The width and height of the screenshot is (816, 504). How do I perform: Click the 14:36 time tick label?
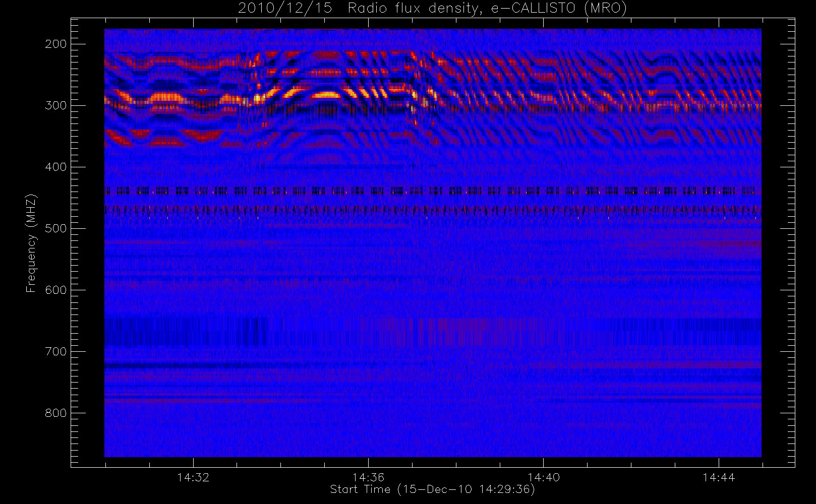[x=368, y=477]
